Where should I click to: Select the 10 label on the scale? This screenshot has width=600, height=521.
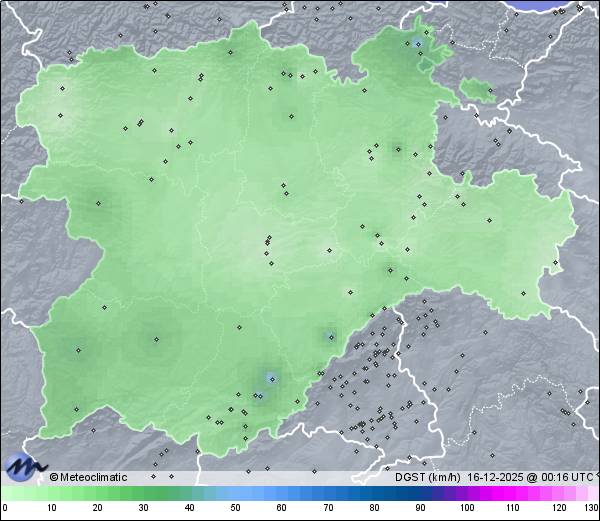(51, 509)
